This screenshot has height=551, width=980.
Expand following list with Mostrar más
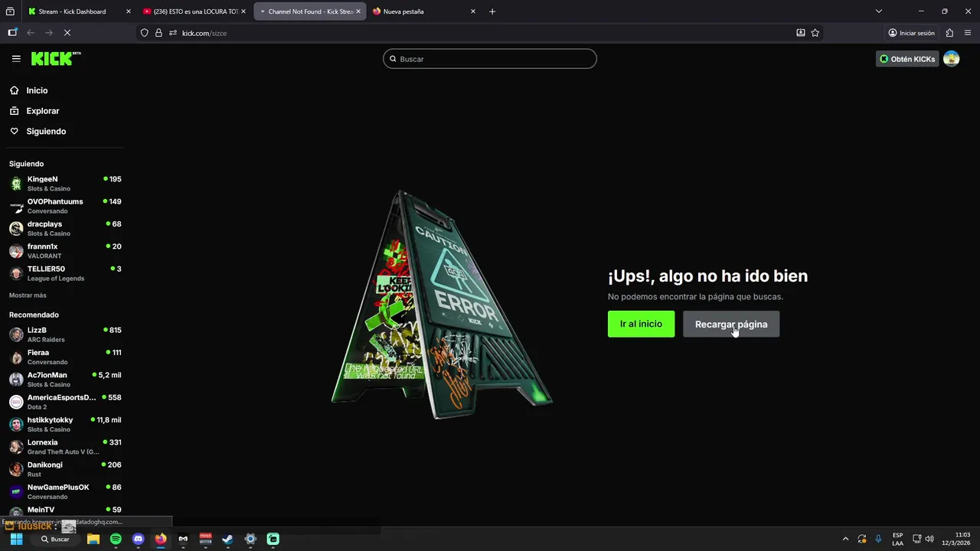28,295
